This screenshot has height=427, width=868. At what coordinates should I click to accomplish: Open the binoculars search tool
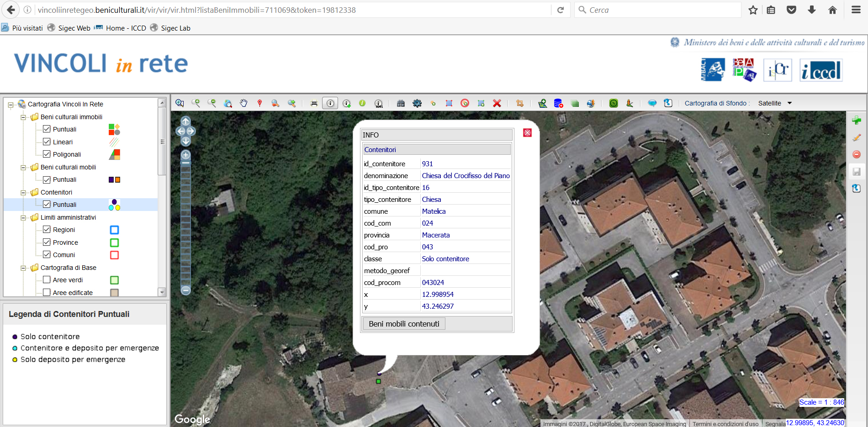point(401,103)
